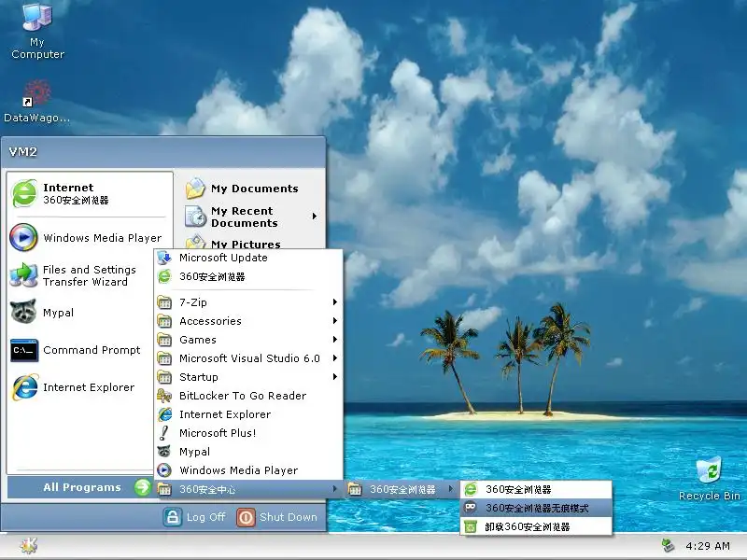747x560 pixels.
Task: Open the My Computer desktop icon
Action: [x=37, y=18]
